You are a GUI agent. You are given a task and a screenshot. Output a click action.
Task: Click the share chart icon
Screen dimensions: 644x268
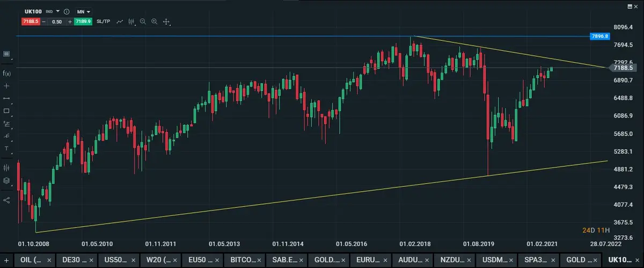pyautogui.click(x=7, y=200)
